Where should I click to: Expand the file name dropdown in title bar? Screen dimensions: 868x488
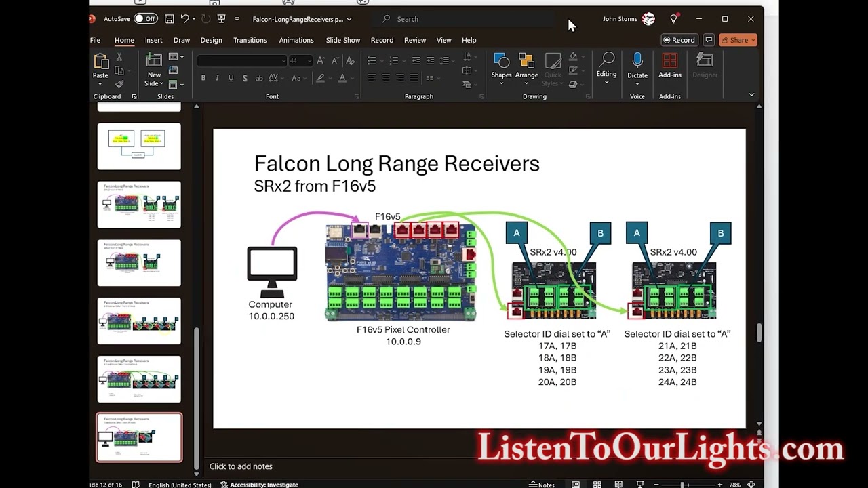coord(349,19)
